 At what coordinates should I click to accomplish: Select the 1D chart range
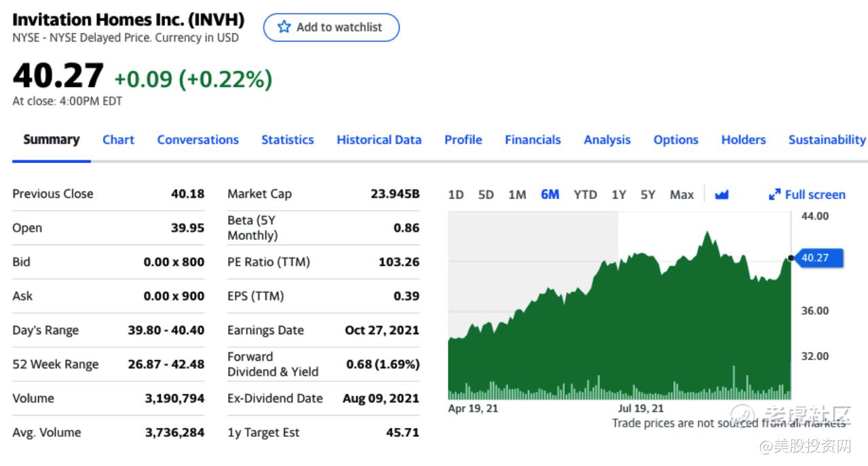coord(456,195)
